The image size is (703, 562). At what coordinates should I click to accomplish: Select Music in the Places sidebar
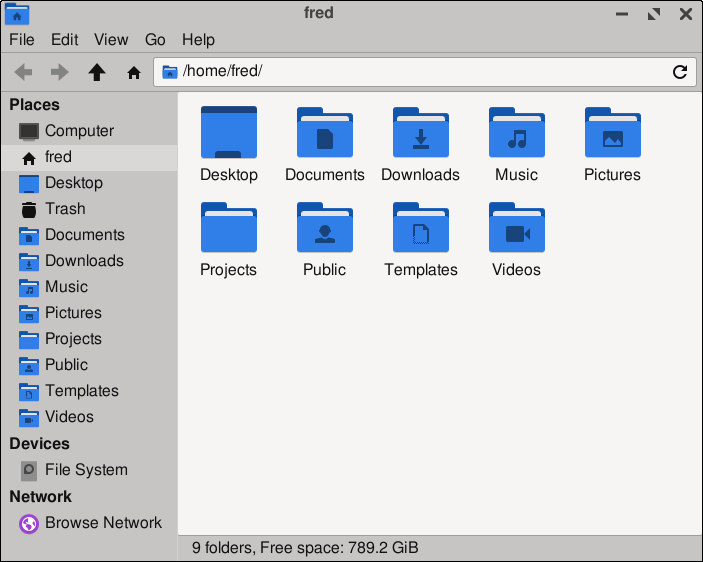click(x=89, y=287)
